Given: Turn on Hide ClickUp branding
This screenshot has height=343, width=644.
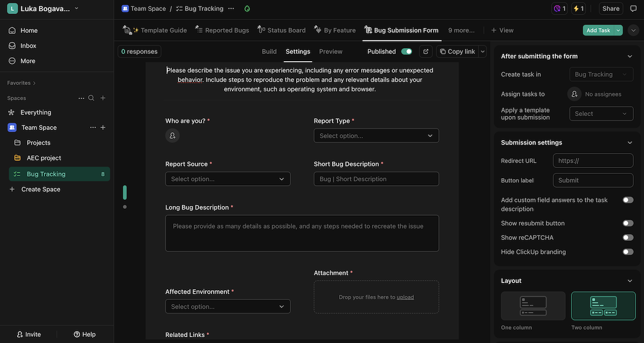Looking at the screenshot, I should [x=627, y=251].
